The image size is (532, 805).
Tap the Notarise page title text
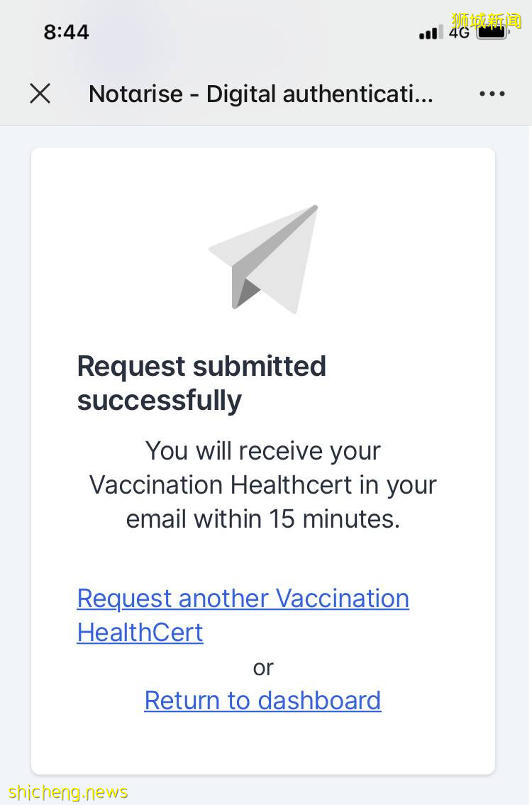(x=260, y=94)
